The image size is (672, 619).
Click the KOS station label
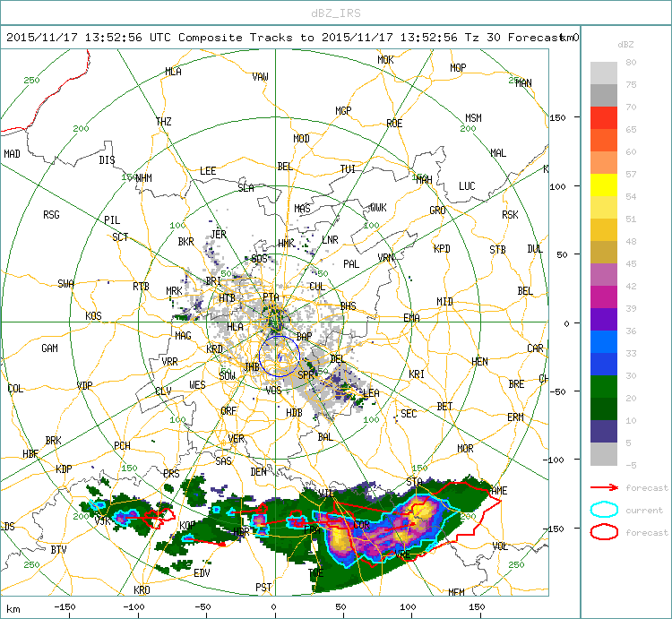[93, 316]
